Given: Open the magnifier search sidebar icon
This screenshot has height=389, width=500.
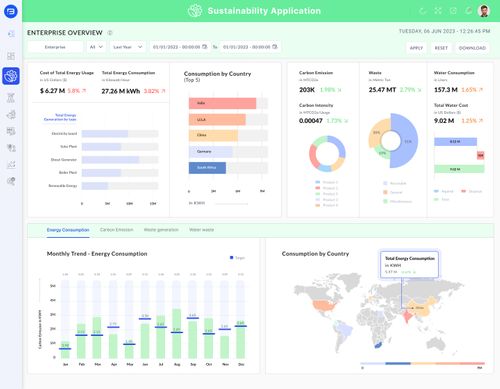Looking at the screenshot, I should (x=11, y=181).
